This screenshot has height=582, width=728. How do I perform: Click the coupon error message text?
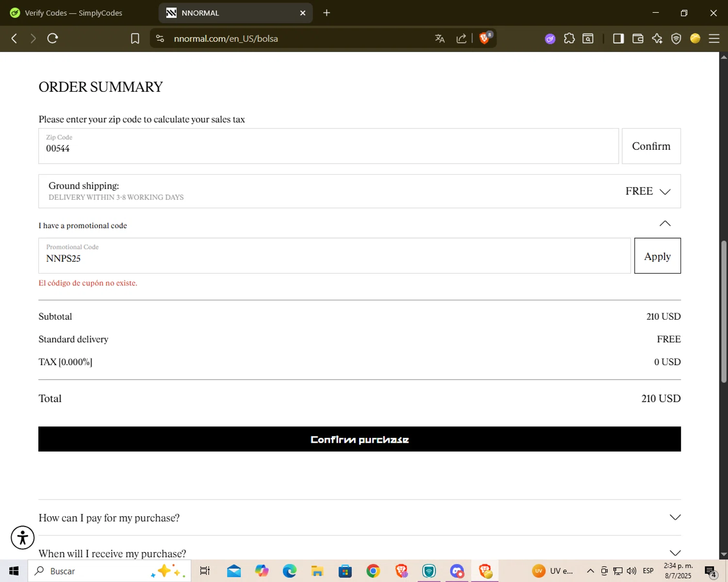tap(88, 283)
